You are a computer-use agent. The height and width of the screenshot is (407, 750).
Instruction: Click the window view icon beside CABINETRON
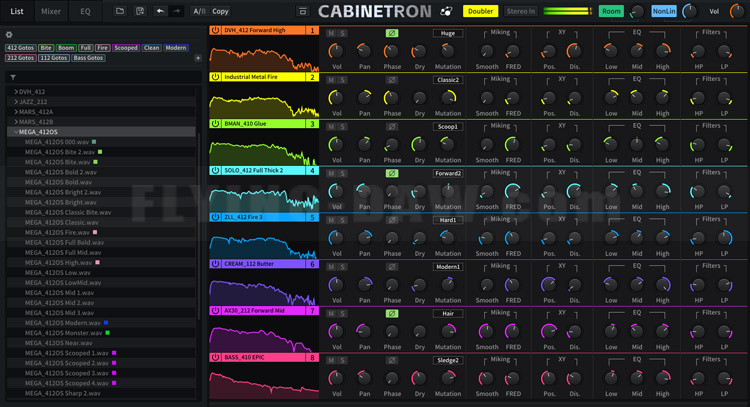point(302,11)
